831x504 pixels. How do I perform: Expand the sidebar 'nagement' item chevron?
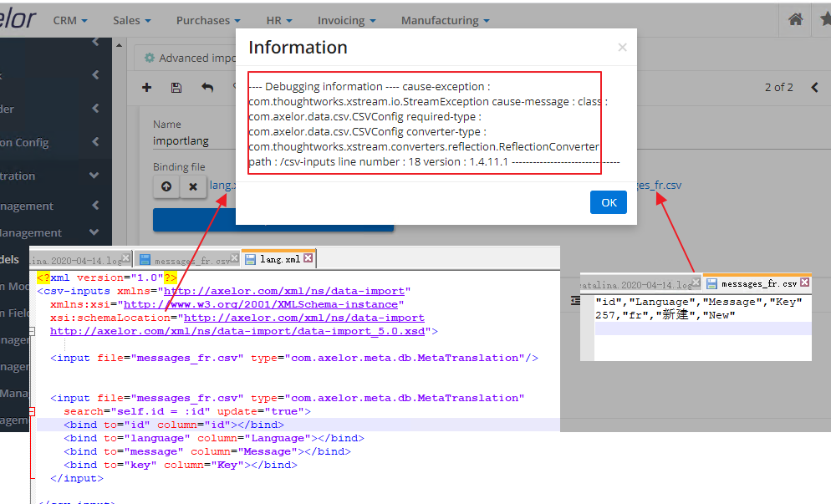[95, 205]
